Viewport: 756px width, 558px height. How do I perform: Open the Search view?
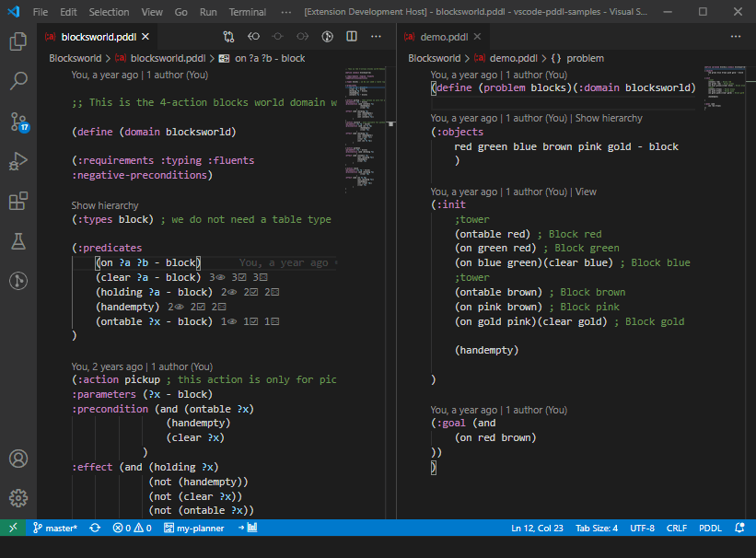17,81
